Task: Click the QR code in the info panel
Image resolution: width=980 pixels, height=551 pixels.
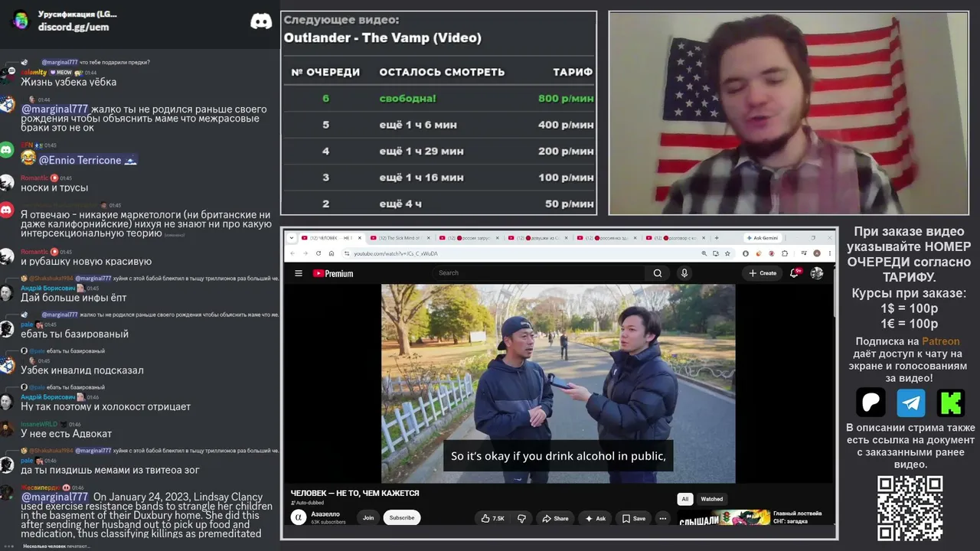Action: tap(910, 509)
